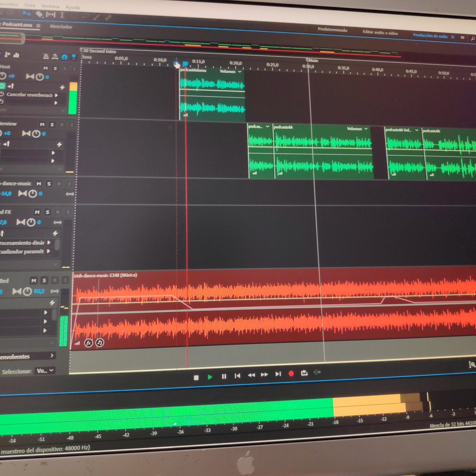Viewport: 476px width, 476px height.
Task: Expand the Cancelar reverberación effect slot
Action: pos(57,95)
